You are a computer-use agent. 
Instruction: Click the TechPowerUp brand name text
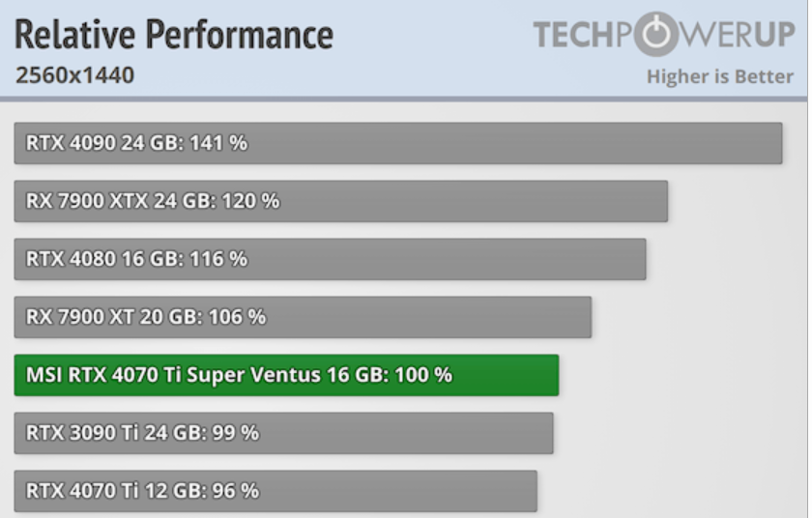point(663,35)
